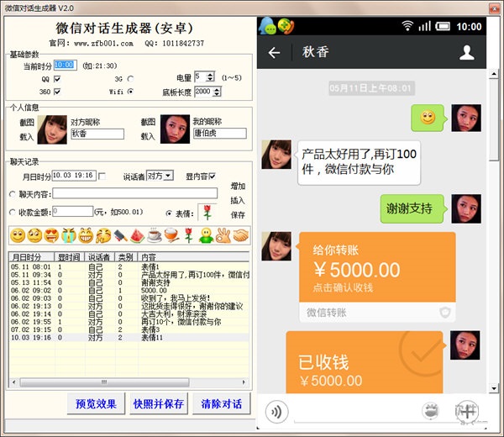Select the Wifi radio button
This screenshot has height=437, width=504.
click(x=130, y=92)
